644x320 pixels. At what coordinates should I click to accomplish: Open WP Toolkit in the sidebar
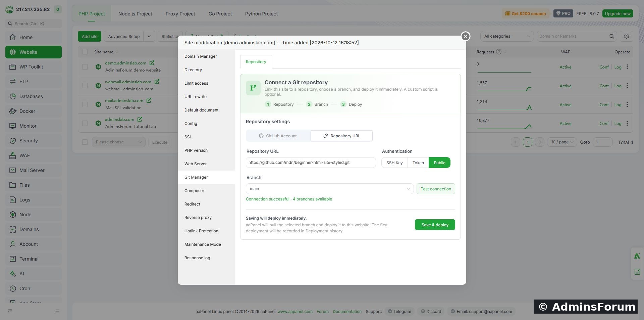click(x=34, y=67)
